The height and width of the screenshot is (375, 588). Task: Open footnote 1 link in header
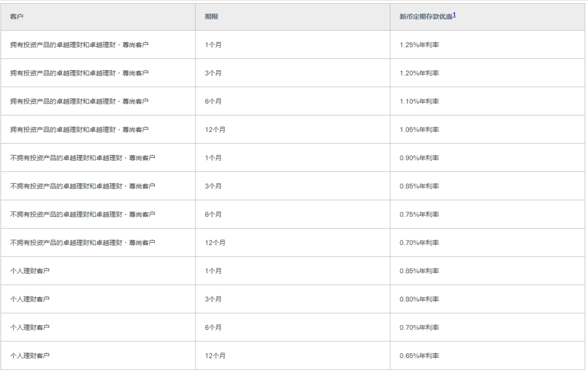pyautogui.click(x=454, y=15)
